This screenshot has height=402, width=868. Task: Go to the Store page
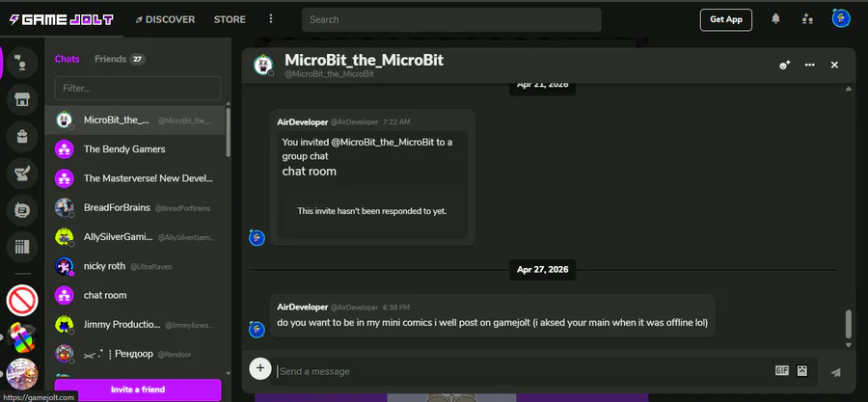tap(230, 19)
